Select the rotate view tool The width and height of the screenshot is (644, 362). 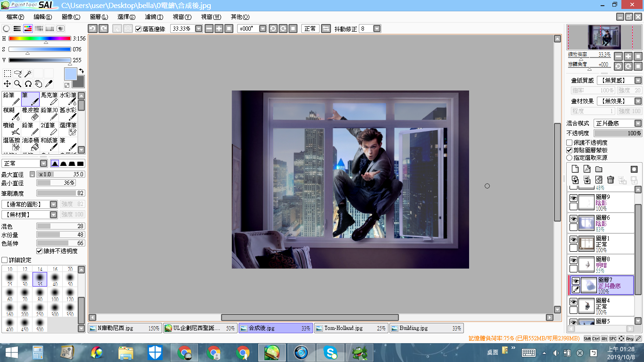tap(28, 84)
